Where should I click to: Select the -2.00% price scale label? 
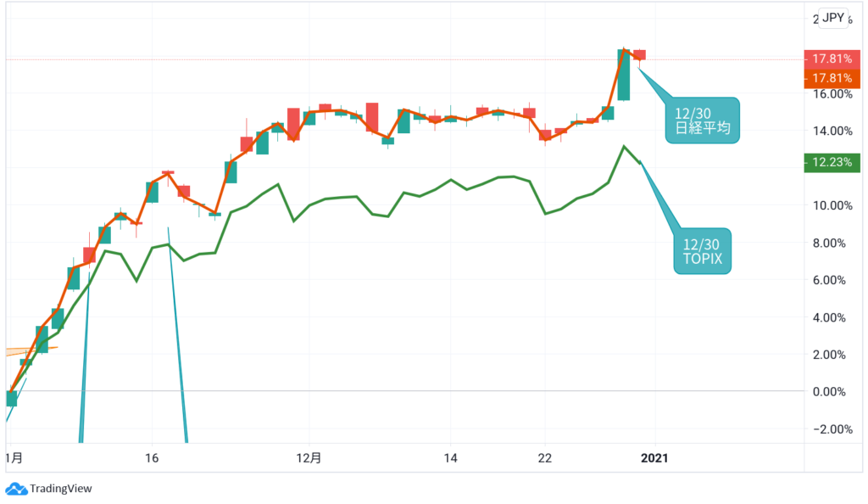pyautogui.click(x=830, y=429)
